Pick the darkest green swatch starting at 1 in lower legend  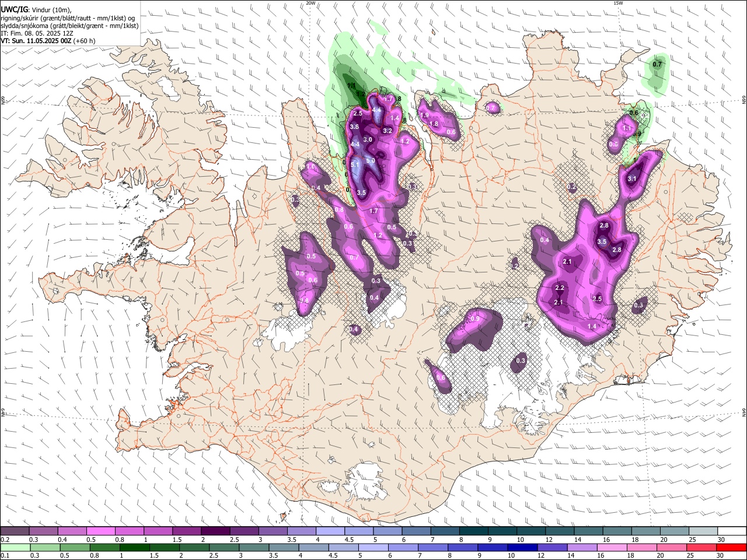134,547
